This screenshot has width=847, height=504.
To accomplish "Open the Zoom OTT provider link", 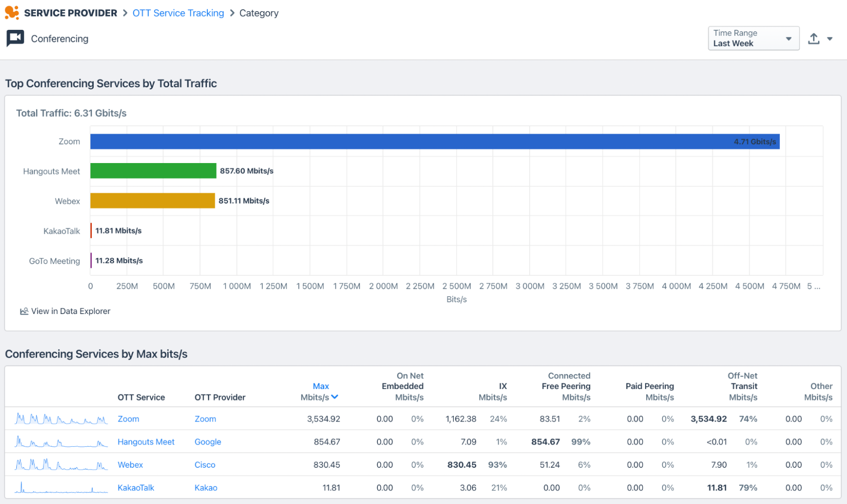I will tap(205, 419).
